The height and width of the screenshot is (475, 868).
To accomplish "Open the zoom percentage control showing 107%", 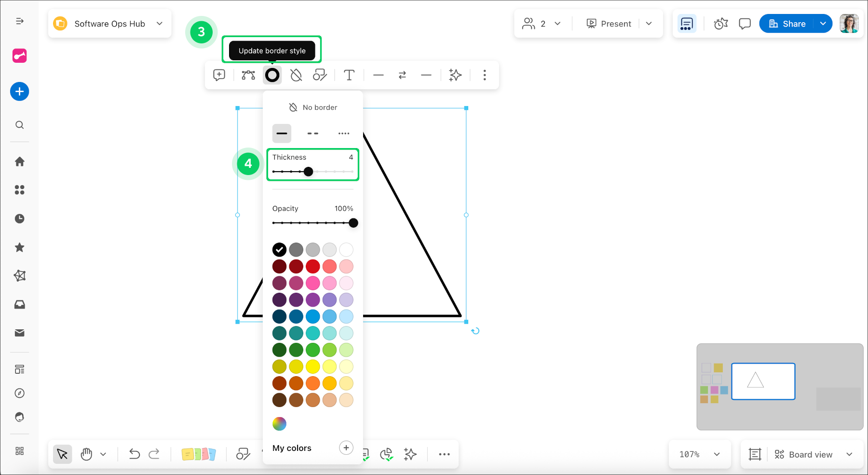I will [x=699, y=454].
